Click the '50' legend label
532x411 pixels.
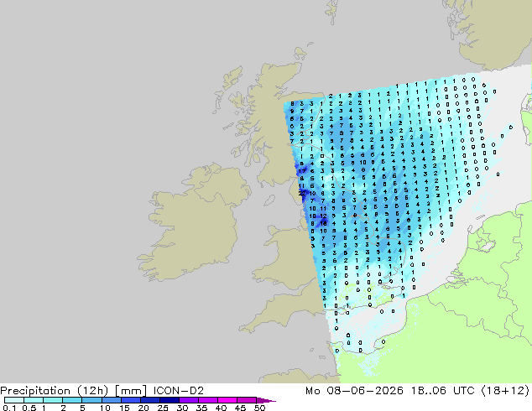point(259,408)
